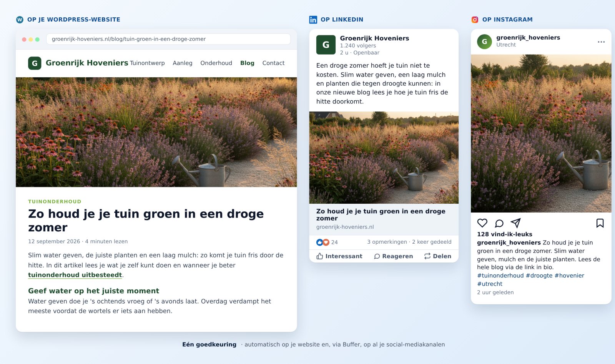This screenshot has height=364, width=615.
Task: Click the blog hero garden image
Action: [156, 132]
